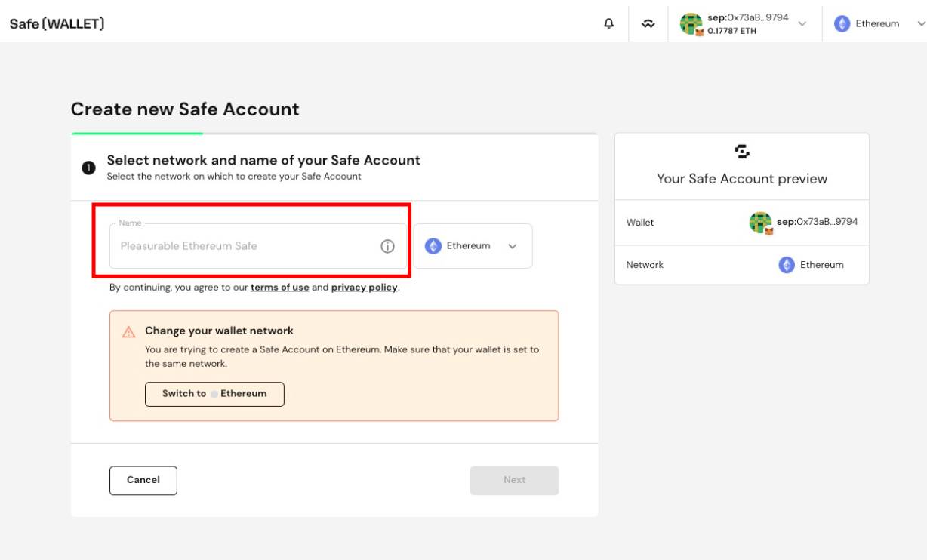The image size is (927, 560).
Task: Click the info icon in Name field
Action: (x=387, y=246)
